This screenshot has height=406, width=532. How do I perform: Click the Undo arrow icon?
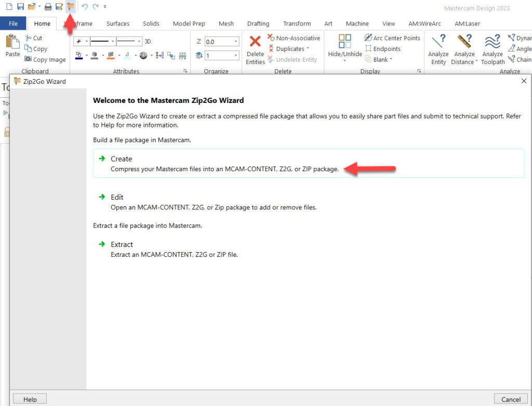click(x=85, y=6)
